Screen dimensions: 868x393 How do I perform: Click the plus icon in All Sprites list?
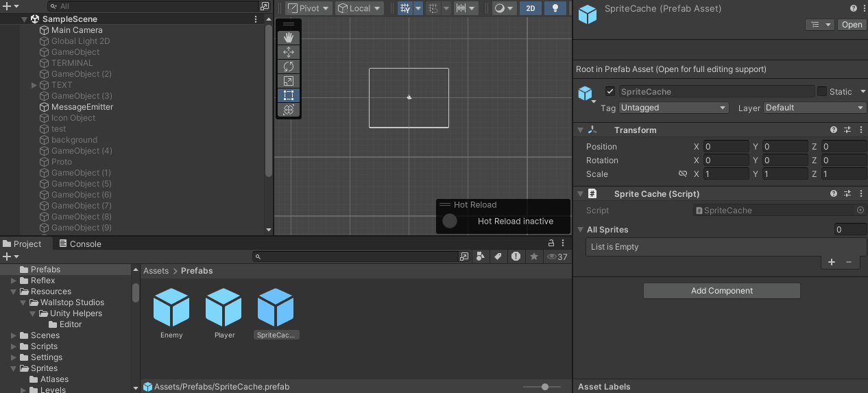coord(832,262)
